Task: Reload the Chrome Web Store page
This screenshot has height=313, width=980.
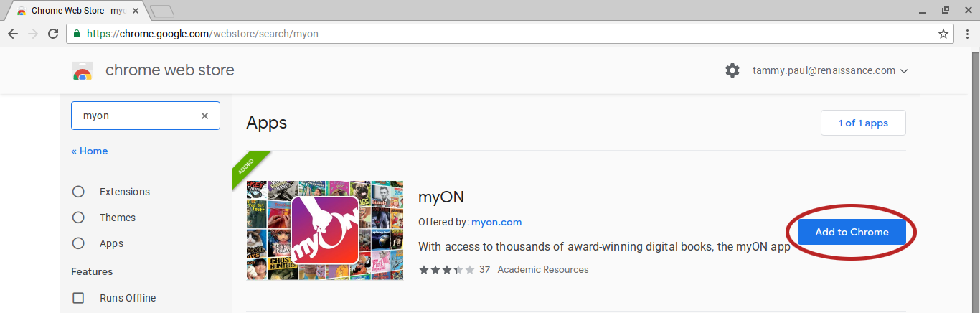Action: pos(53,34)
